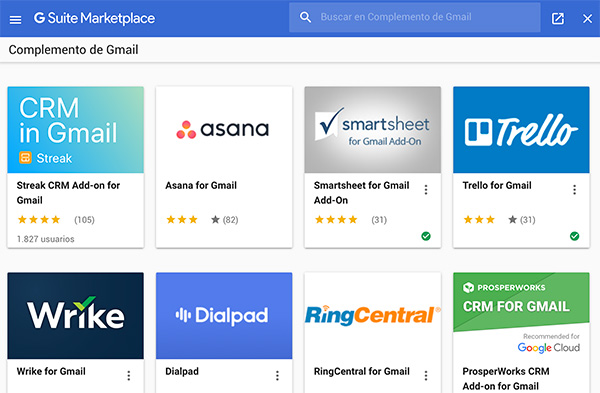Image resolution: width=600 pixels, height=393 pixels.
Task: Click the search magnifier icon
Action: pos(305,17)
